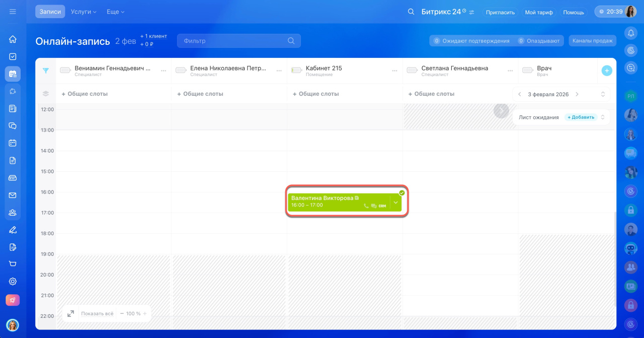Expand the Услуги dropdown menu
644x338 pixels.
coord(84,12)
